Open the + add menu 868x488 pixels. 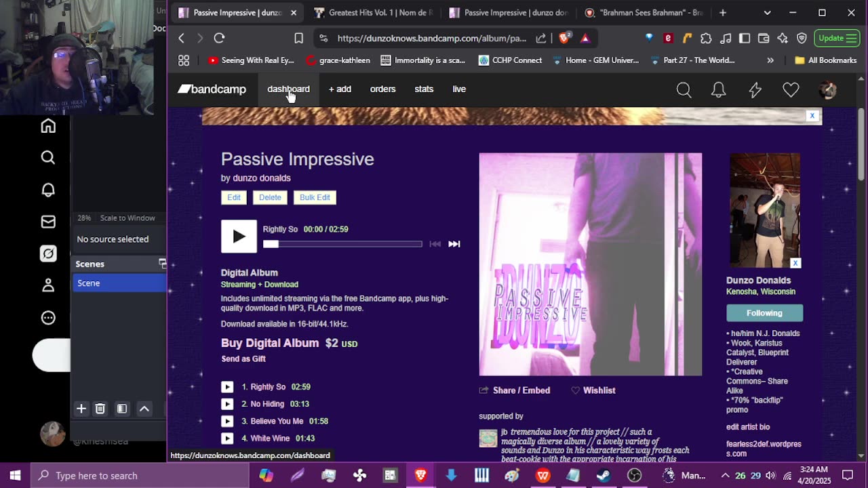tap(340, 89)
